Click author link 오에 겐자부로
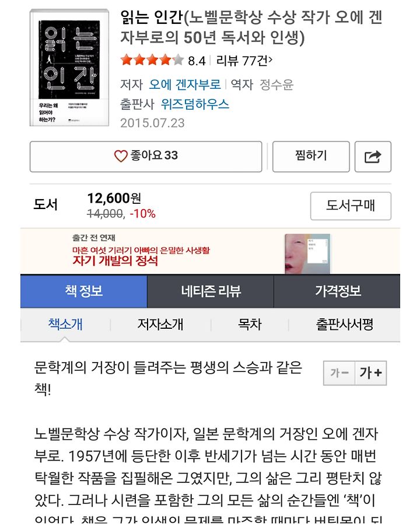 185,84
